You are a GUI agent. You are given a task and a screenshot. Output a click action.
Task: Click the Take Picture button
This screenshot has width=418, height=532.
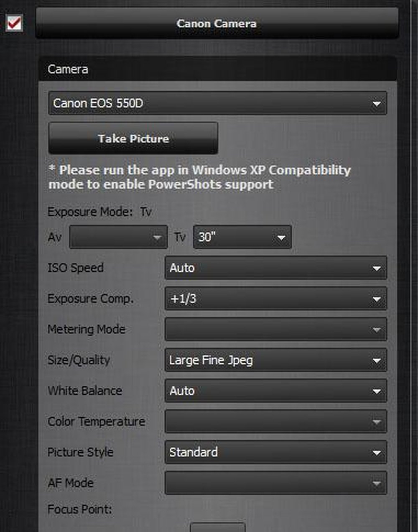pyautogui.click(x=133, y=138)
